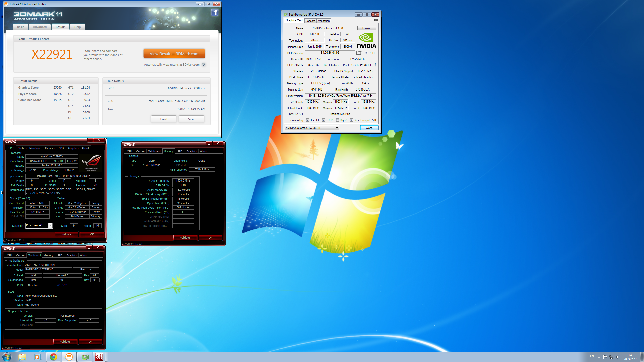This screenshot has width=644, height=362.
Task: Open the Help tab in 3DMark
Action: (x=77, y=27)
